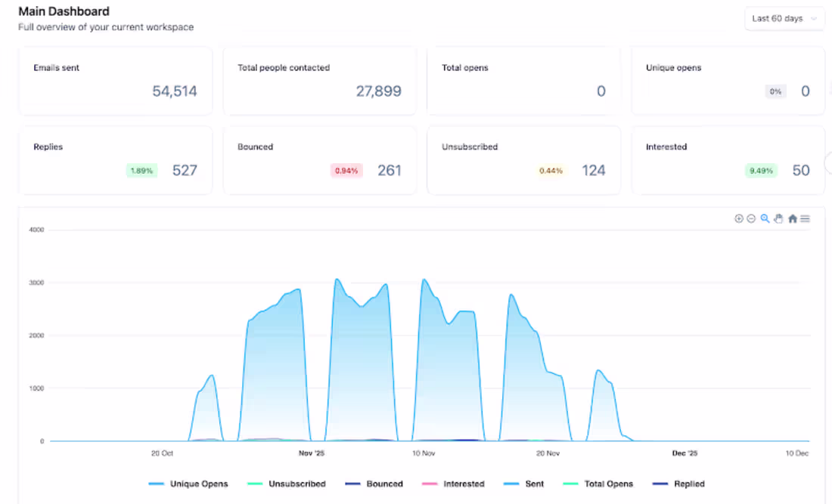This screenshot has height=504, width=832.
Task: Toggle the Total Opens legend series
Action: (x=598, y=484)
